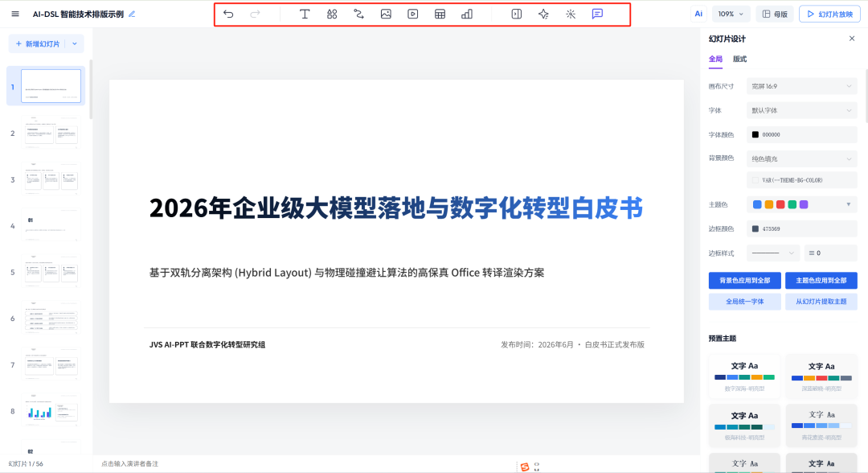868x473 pixels.
Task: Click 主题色应用到全部 button
Action: pos(821,280)
